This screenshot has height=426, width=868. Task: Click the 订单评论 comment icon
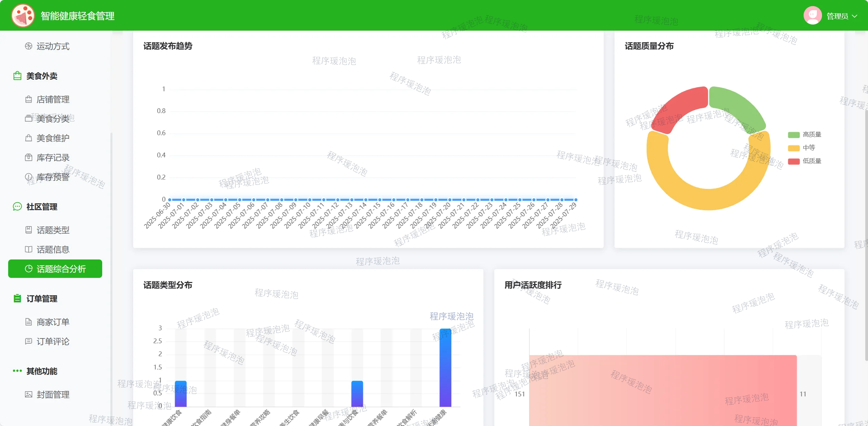29,342
